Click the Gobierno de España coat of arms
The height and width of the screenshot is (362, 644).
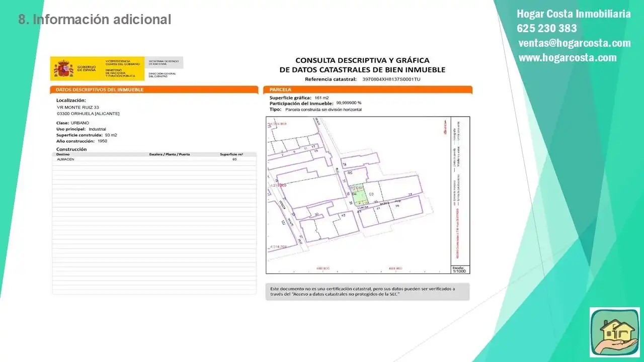pyautogui.click(x=64, y=68)
